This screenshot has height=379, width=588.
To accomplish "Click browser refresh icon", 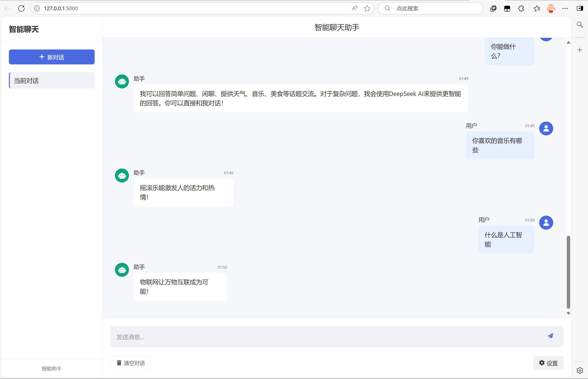I will point(21,8).
